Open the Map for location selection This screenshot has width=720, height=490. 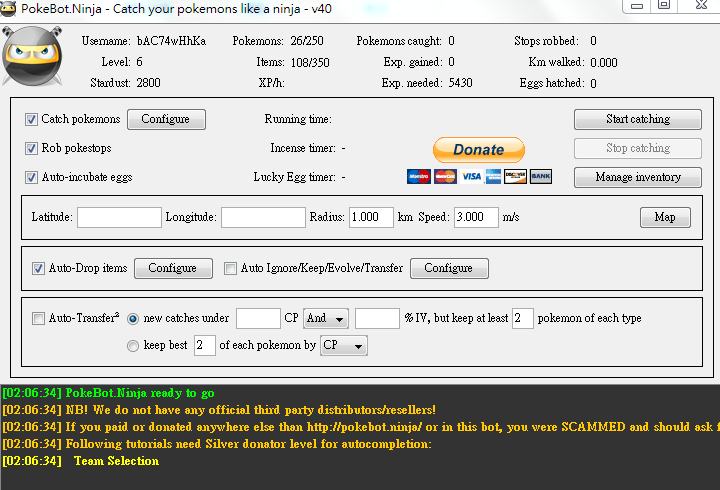tap(665, 217)
